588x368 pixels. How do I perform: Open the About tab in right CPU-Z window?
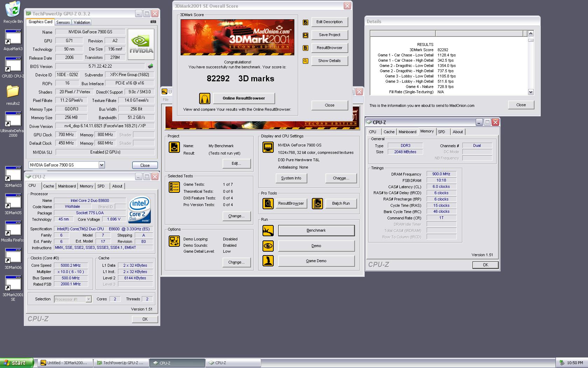(x=458, y=132)
